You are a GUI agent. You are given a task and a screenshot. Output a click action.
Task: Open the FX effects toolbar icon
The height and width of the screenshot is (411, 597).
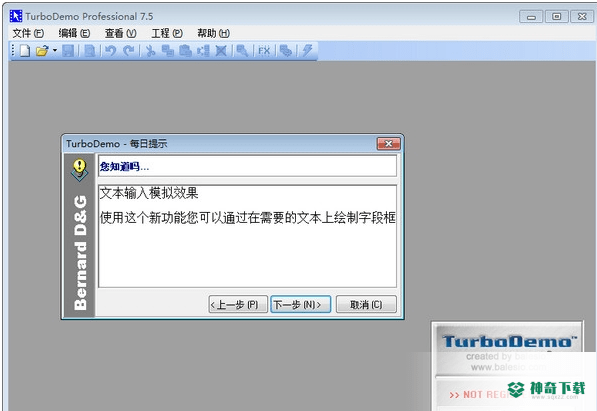[x=264, y=51]
